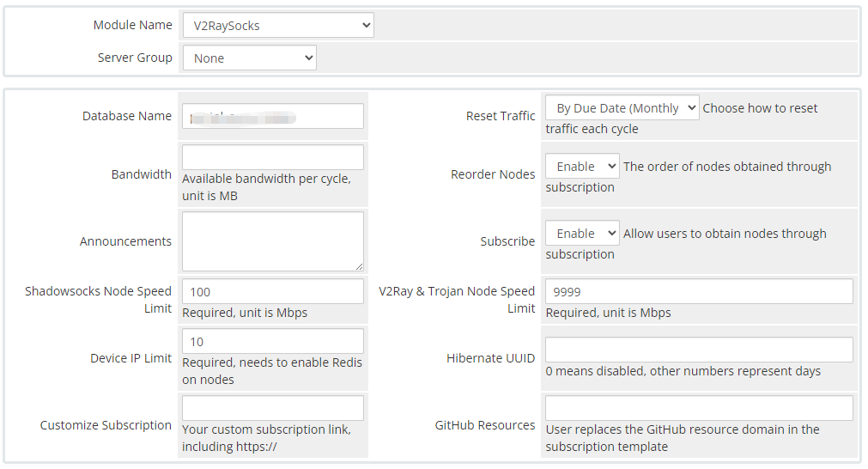Click the Announcements textarea resize handle

coord(360,267)
